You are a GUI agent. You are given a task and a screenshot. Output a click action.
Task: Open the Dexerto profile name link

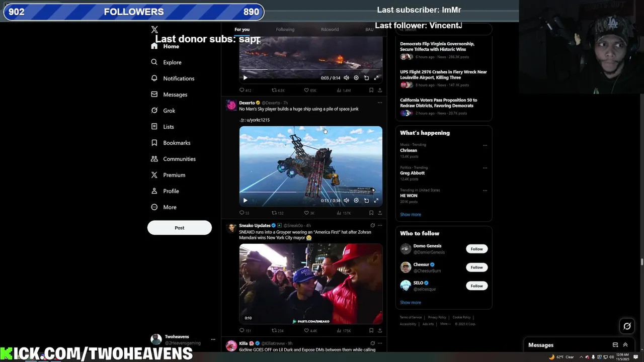click(x=247, y=103)
